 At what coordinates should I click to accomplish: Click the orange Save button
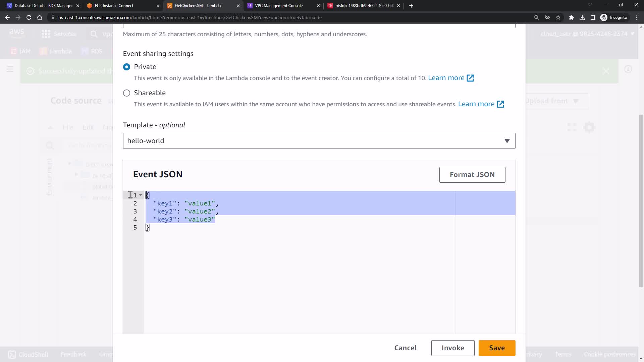pos(497,348)
